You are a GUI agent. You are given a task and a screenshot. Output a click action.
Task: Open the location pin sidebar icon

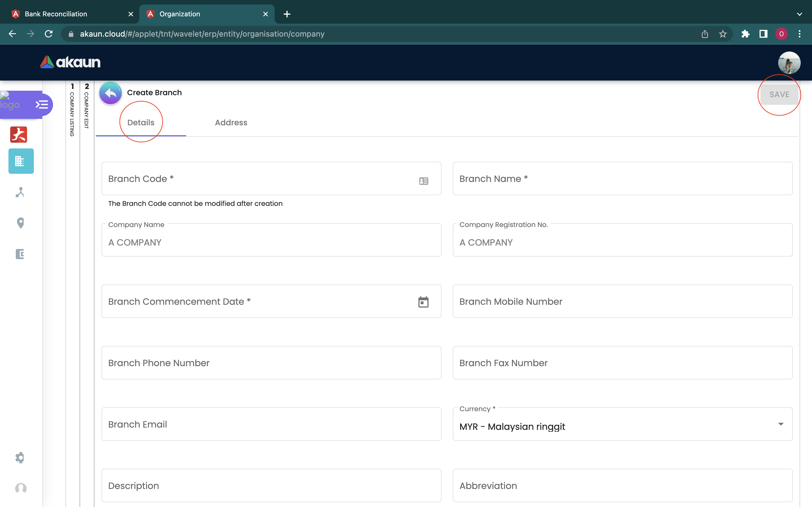point(21,223)
